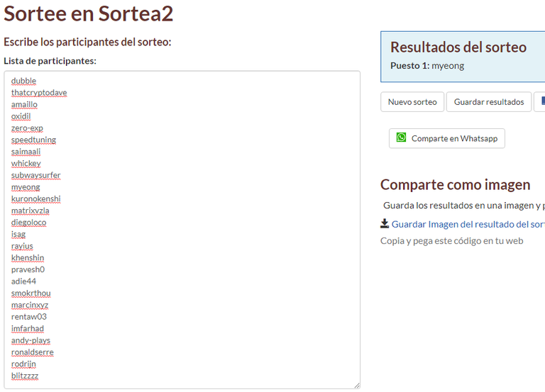Click myeong in the participants list
545x392 pixels.
[x=26, y=187]
